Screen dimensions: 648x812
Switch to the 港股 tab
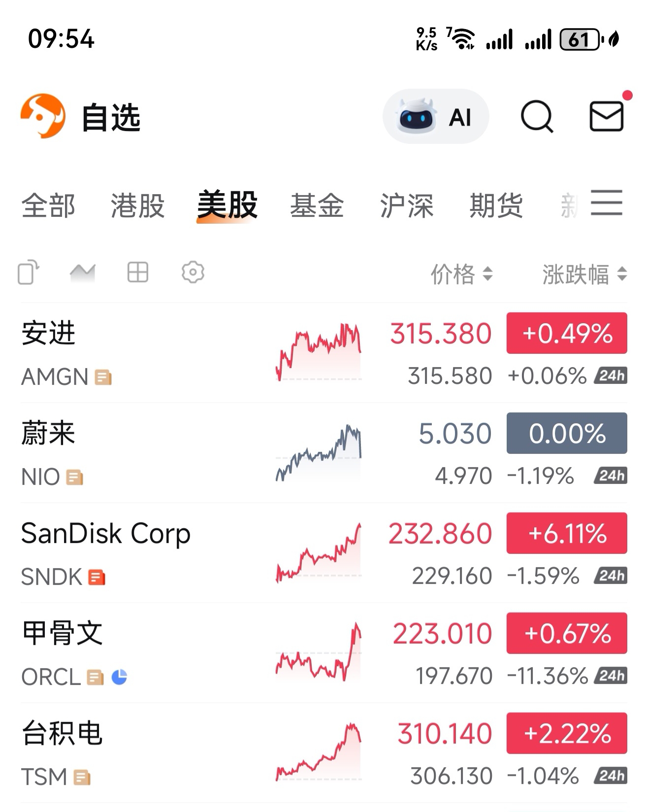tap(137, 205)
